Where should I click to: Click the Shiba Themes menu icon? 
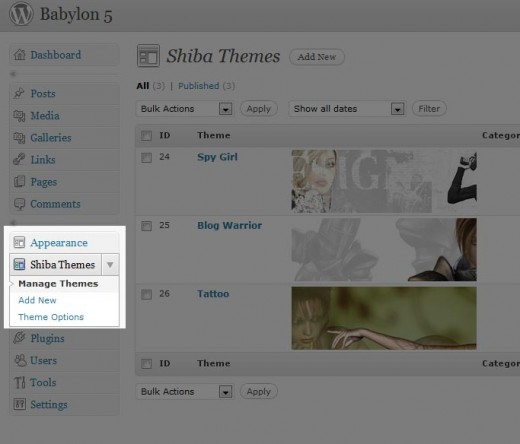(x=19, y=265)
